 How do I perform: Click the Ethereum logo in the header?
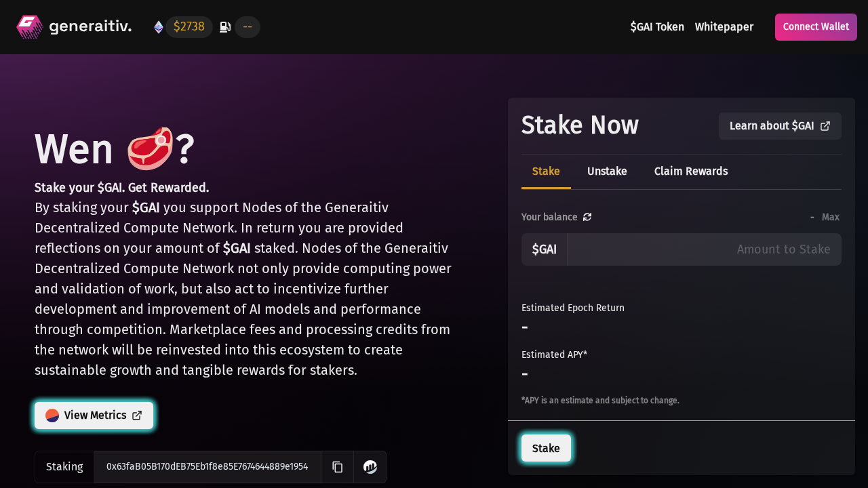tap(158, 26)
